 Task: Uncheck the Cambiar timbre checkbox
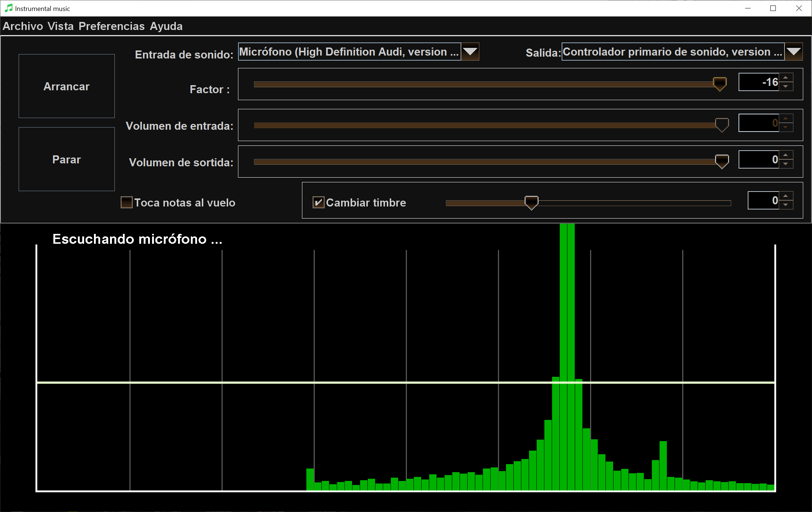tap(318, 202)
